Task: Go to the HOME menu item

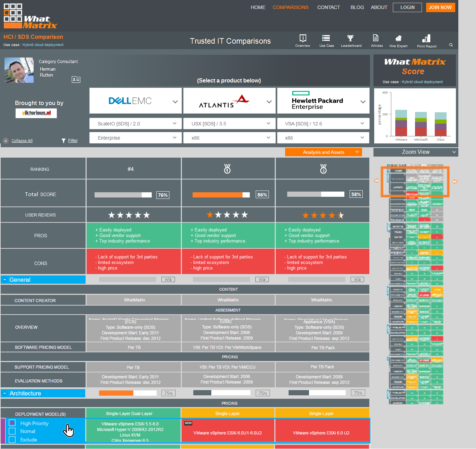Action: pyautogui.click(x=258, y=7)
